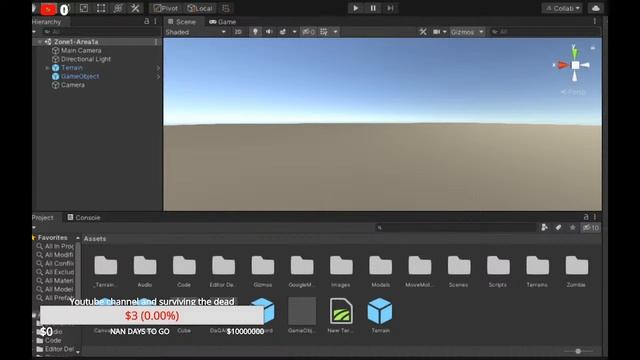Image resolution: width=640 pixels, height=360 pixels.
Task: Open component editor tools icon in Scene view
Action: click(x=423, y=32)
